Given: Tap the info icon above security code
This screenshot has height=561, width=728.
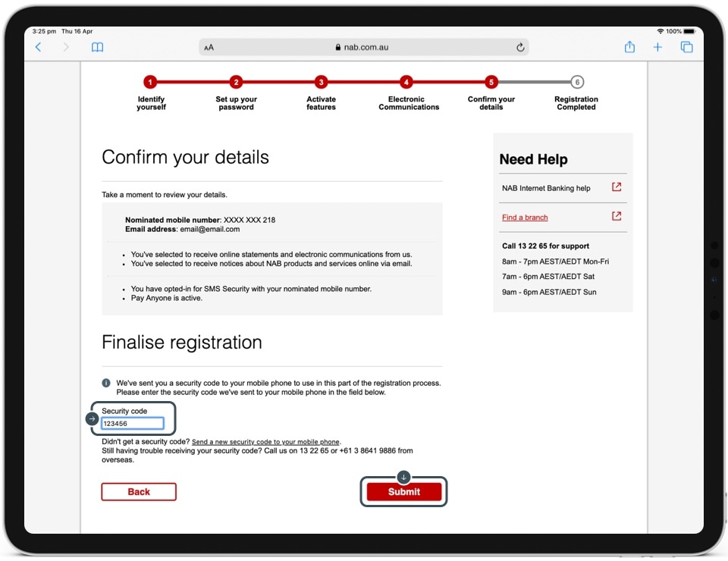Looking at the screenshot, I should click(x=106, y=383).
